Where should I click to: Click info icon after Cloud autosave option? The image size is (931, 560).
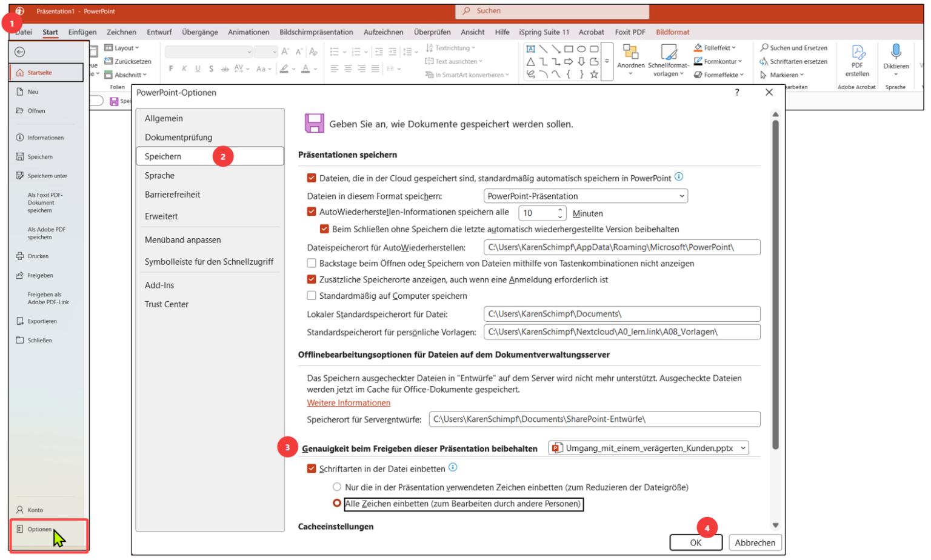(x=679, y=176)
